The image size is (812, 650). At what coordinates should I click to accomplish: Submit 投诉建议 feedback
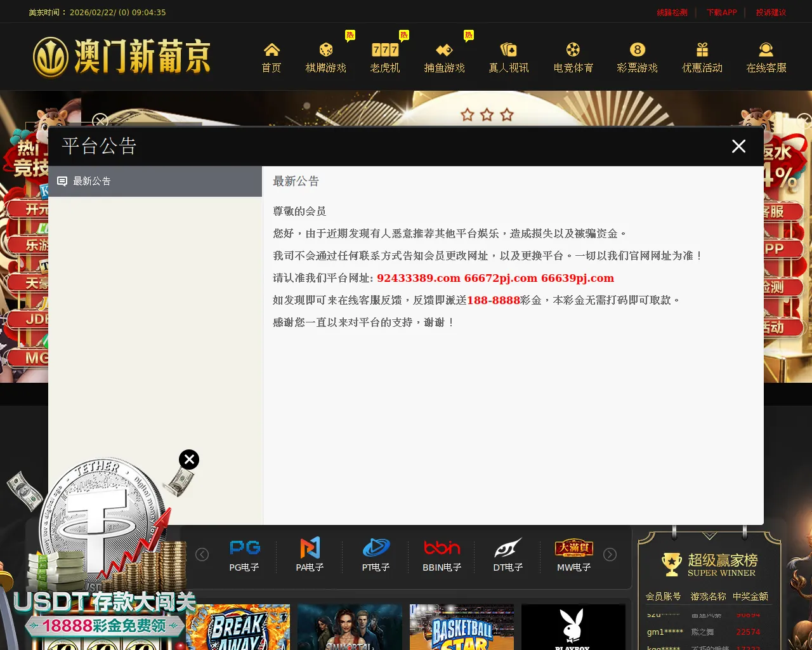click(771, 11)
